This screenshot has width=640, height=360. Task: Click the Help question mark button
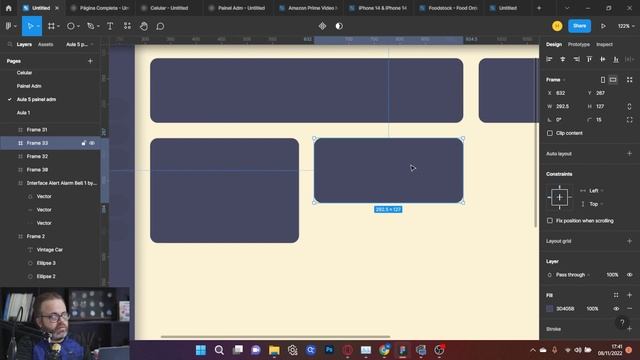(x=622, y=322)
